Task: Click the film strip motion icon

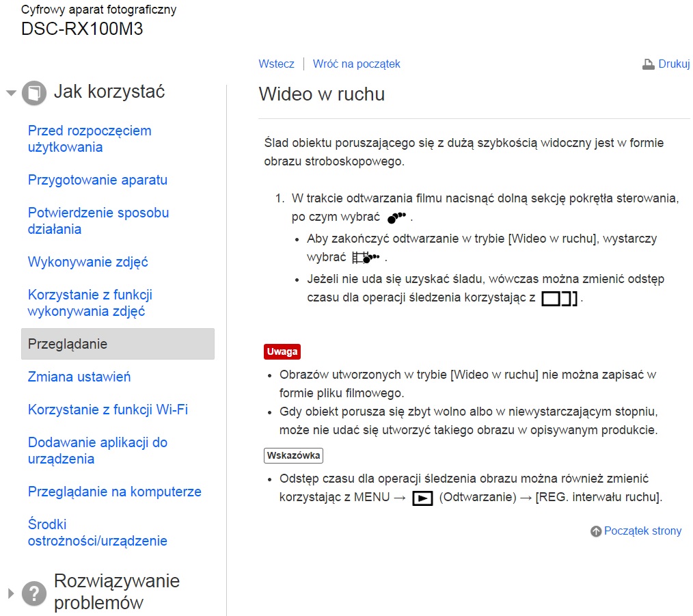Action: pyautogui.click(x=365, y=258)
